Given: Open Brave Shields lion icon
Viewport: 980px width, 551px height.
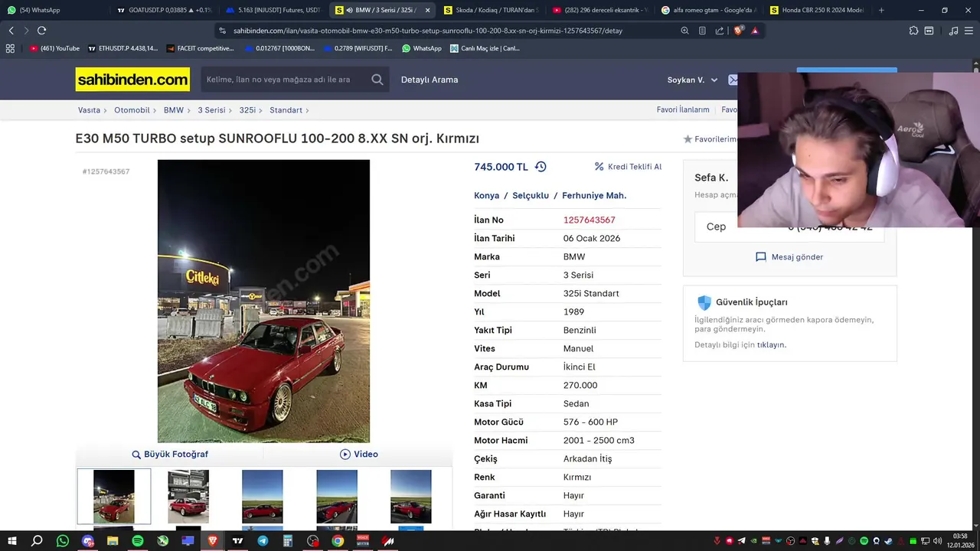Looking at the screenshot, I should point(738,31).
